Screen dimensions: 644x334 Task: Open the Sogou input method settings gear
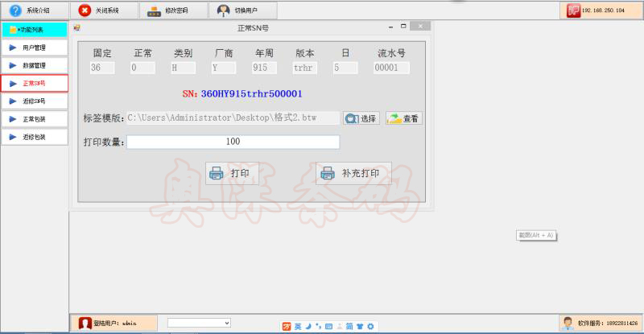click(x=370, y=326)
